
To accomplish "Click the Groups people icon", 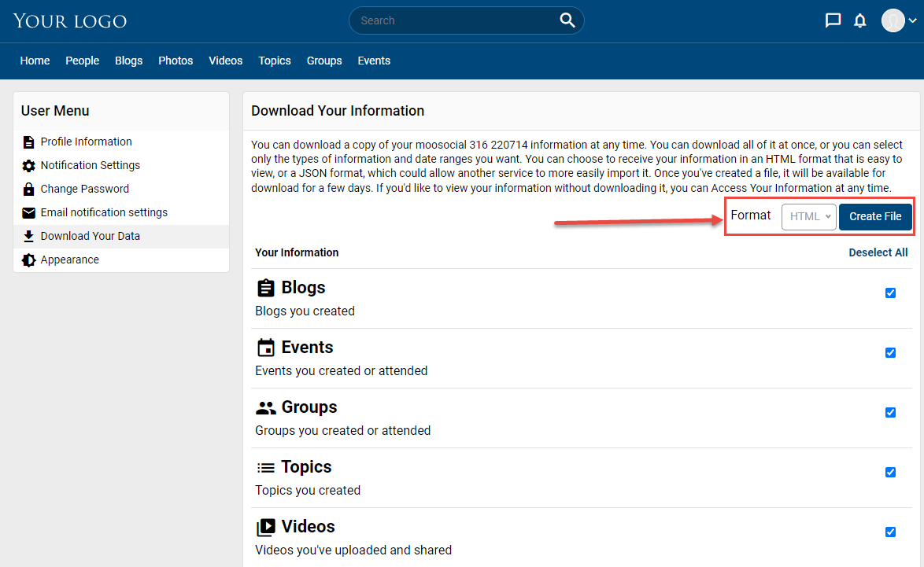I will pyautogui.click(x=266, y=407).
